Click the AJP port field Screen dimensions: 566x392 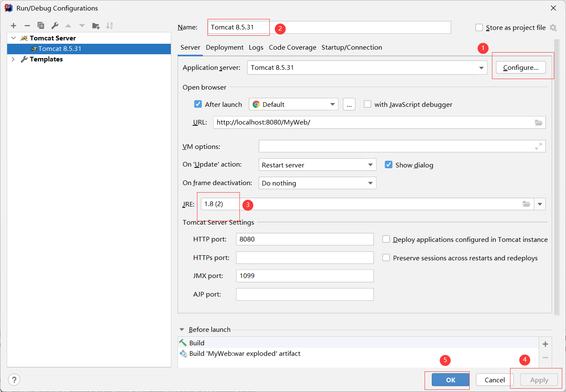pos(305,294)
